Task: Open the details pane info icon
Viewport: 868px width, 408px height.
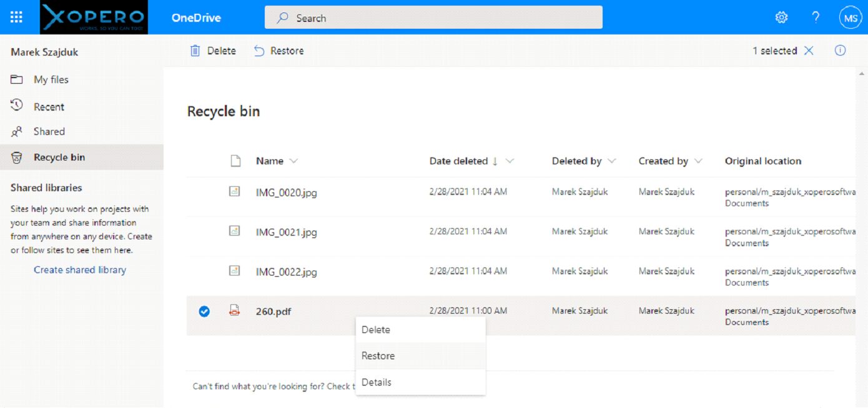Action: 841,51
